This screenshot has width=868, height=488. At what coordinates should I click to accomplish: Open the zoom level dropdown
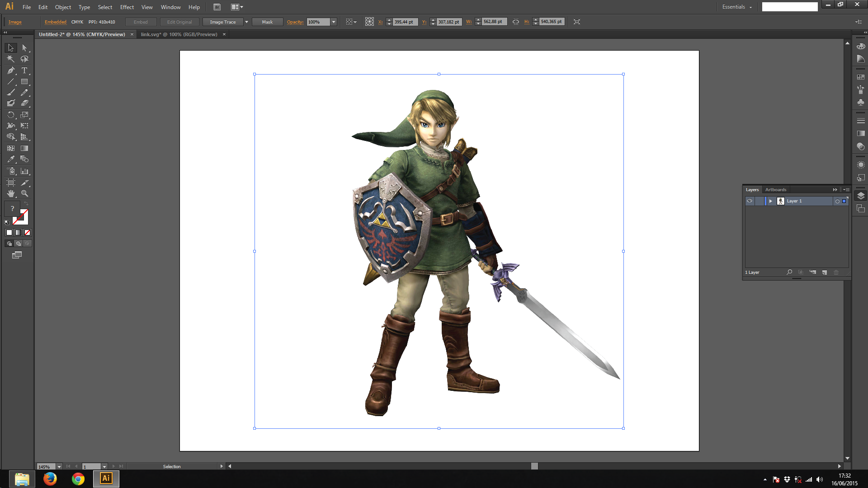pos(59,467)
